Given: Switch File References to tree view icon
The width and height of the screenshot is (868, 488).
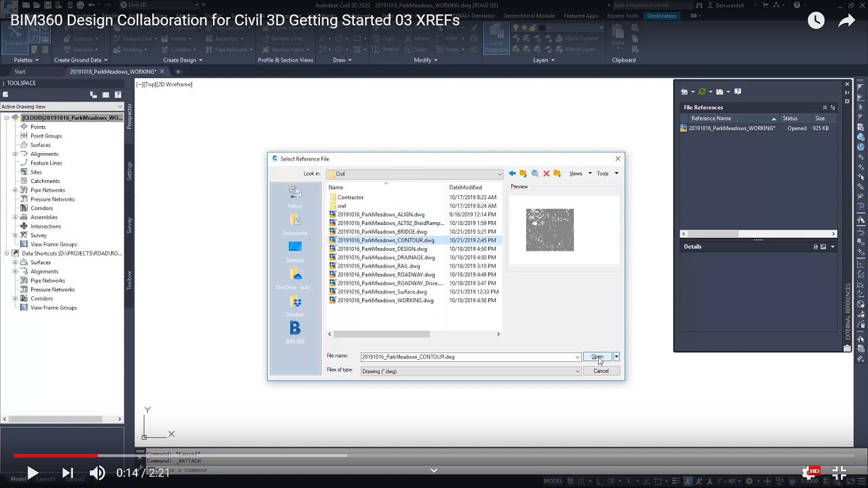Looking at the screenshot, I should (833, 107).
